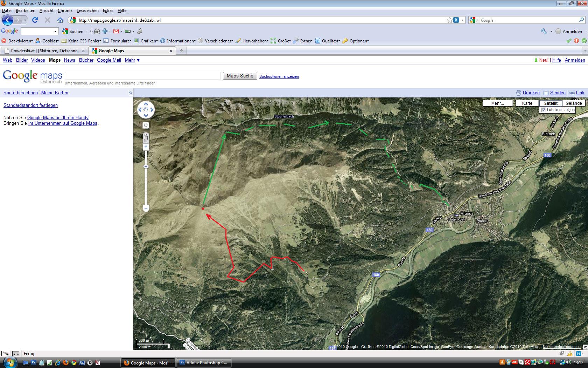
Task: Go back with the browser back arrow
Action: coord(7,20)
